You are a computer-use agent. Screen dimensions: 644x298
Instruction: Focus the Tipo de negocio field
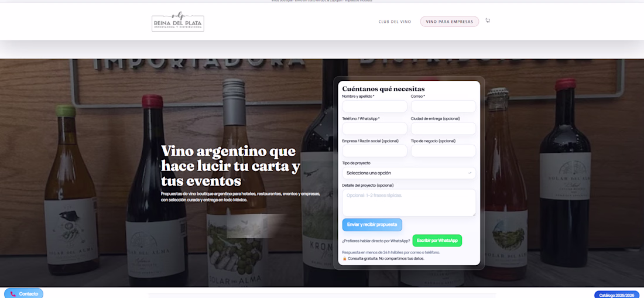(443, 150)
